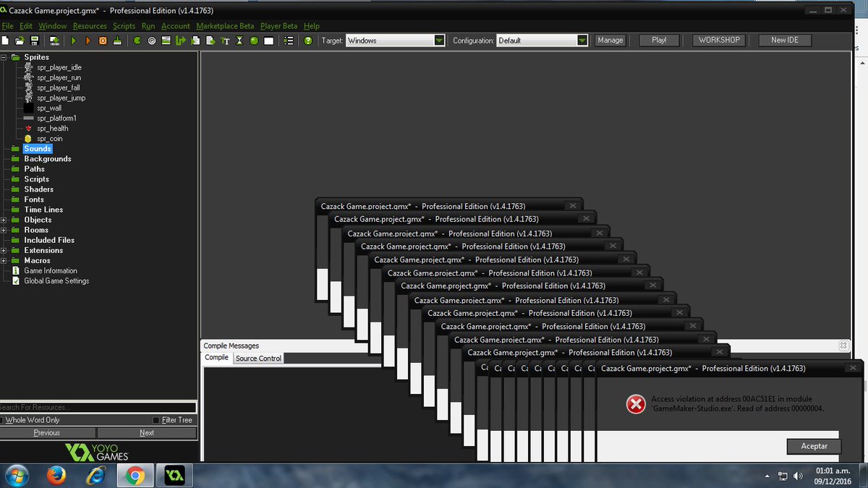868x488 pixels.
Task: Select spr_platform1 sprite
Action: tap(56, 118)
